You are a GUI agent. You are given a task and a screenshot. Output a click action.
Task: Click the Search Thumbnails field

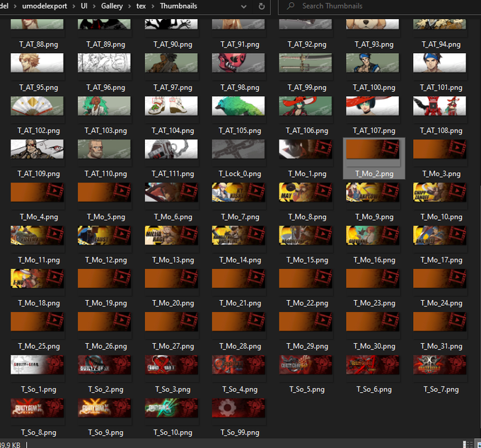(379, 6)
